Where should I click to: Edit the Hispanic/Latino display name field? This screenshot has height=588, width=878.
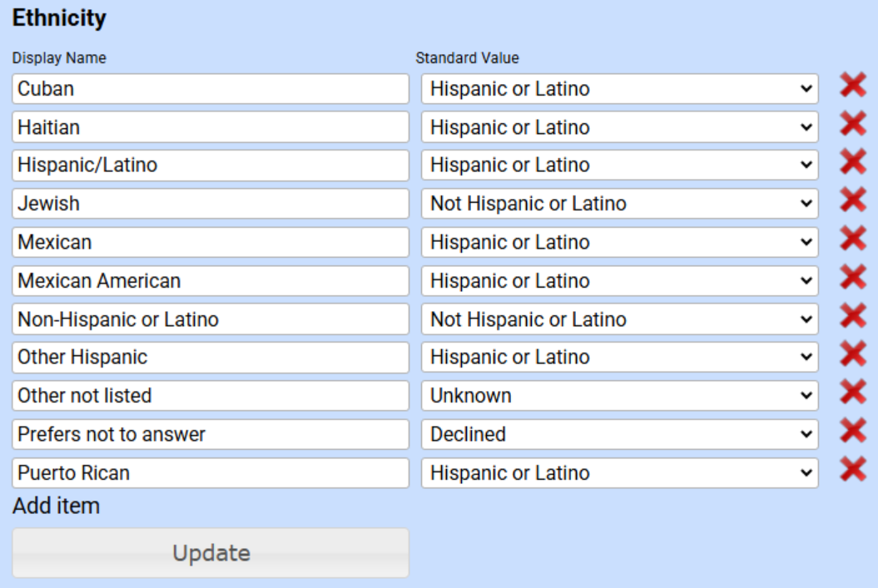211,166
